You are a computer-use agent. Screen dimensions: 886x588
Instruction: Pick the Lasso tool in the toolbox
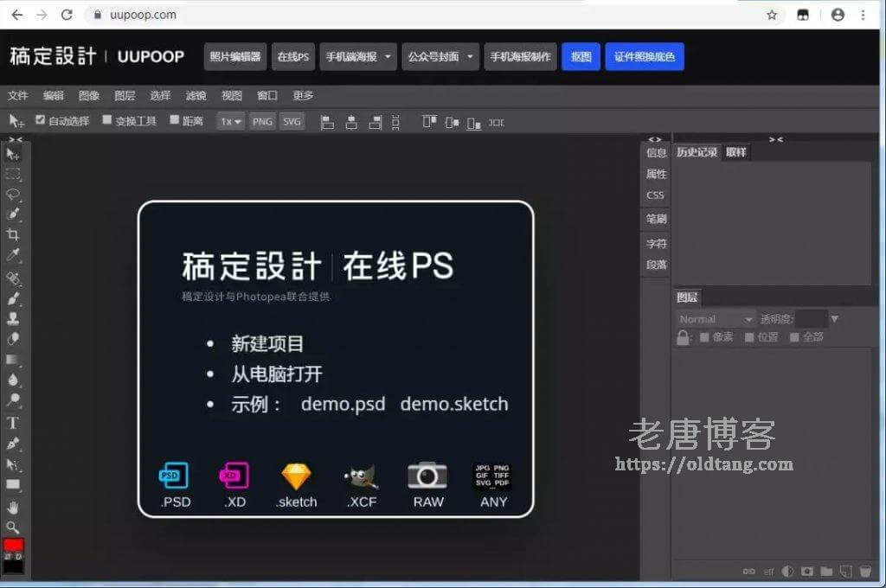13,194
